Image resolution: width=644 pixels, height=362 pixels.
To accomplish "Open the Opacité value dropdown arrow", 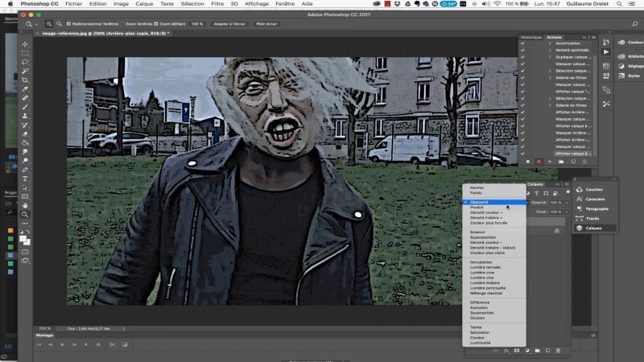I will tap(567, 203).
